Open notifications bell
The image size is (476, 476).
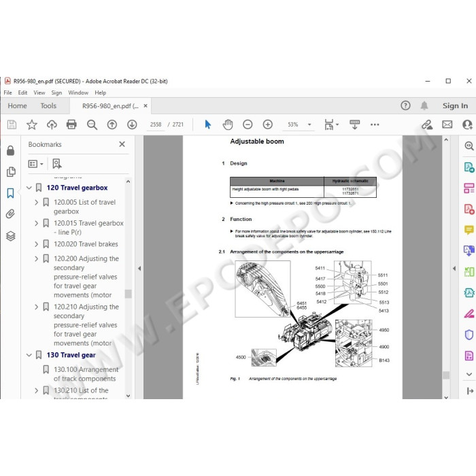(424, 105)
